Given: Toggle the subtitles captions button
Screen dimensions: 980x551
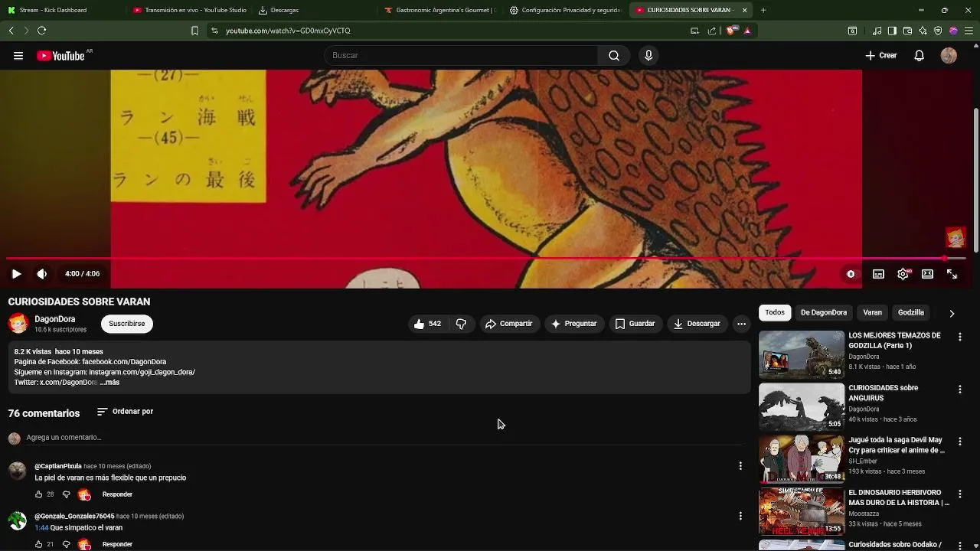Looking at the screenshot, I should (878, 274).
